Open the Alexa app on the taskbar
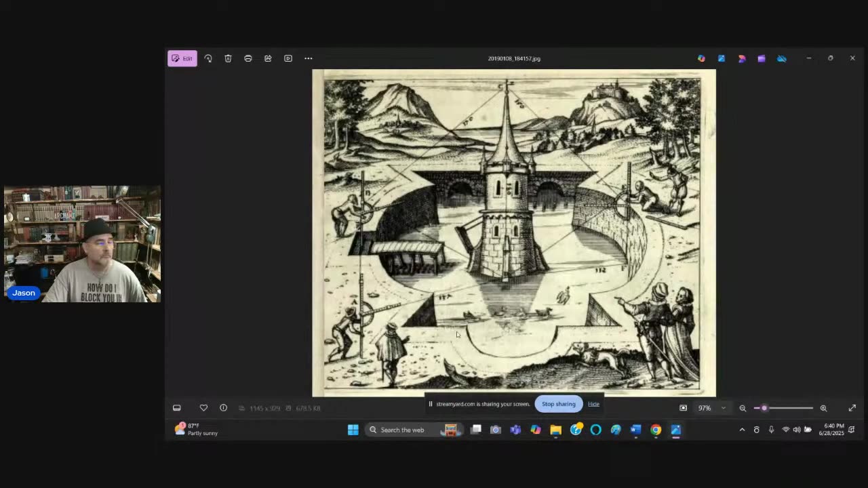868x488 pixels. pos(596,430)
